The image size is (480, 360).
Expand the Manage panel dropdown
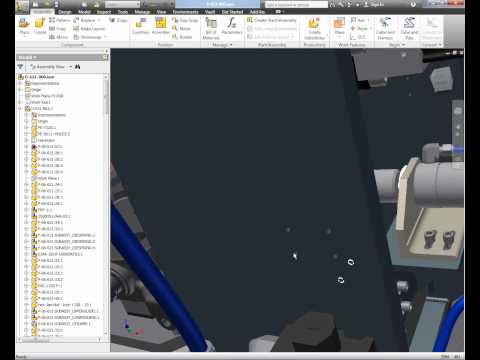[230, 45]
